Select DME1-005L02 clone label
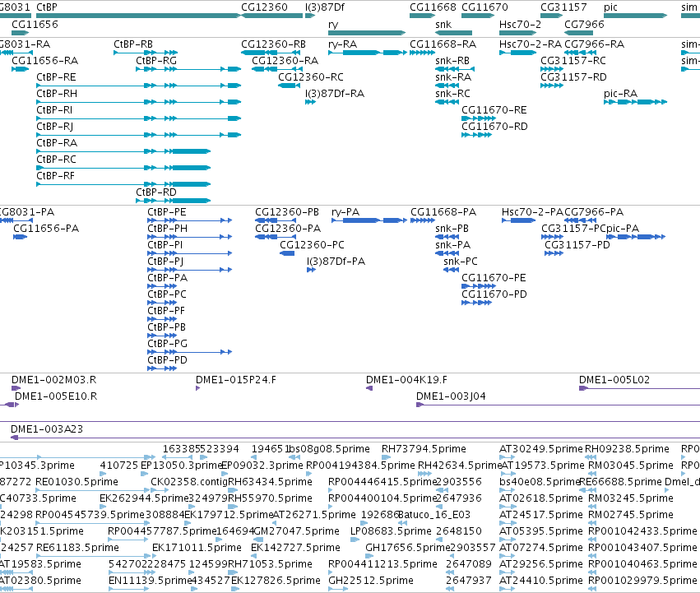The image size is (700, 593). [614, 380]
